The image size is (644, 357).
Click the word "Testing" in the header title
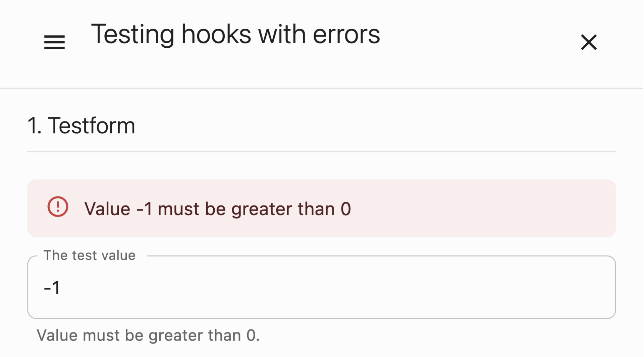pos(132,35)
